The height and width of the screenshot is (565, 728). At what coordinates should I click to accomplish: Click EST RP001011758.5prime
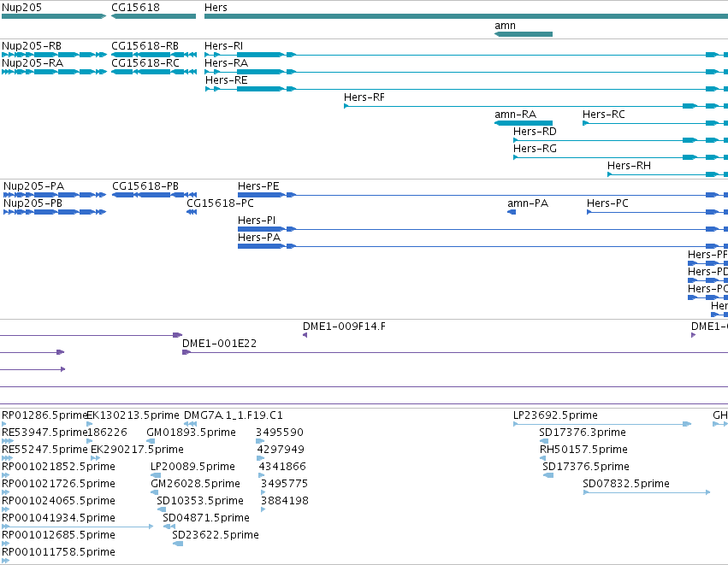[x=58, y=553]
